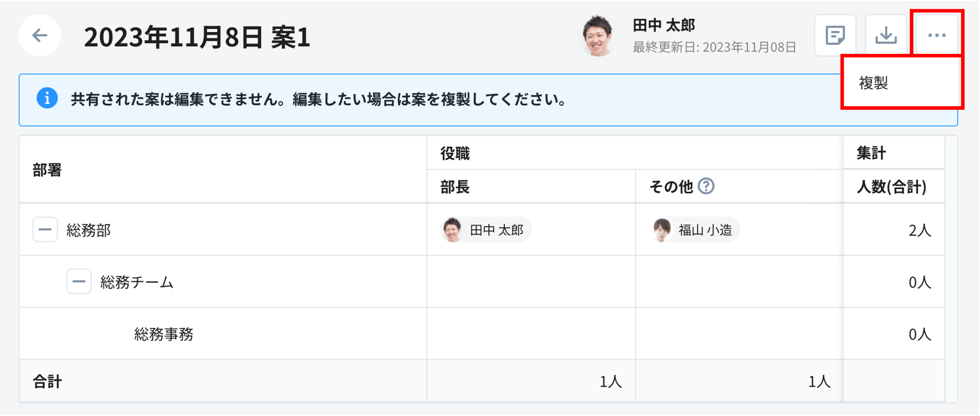980x416 pixels.
Task: Open the help icon next to その他
Action: (707, 186)
